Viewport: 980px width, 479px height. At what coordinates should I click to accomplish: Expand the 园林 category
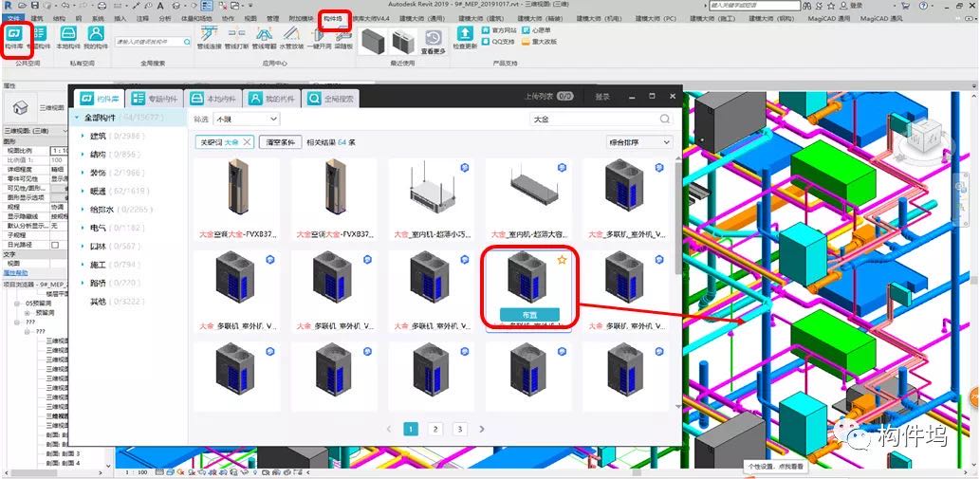tap(83, 246)
